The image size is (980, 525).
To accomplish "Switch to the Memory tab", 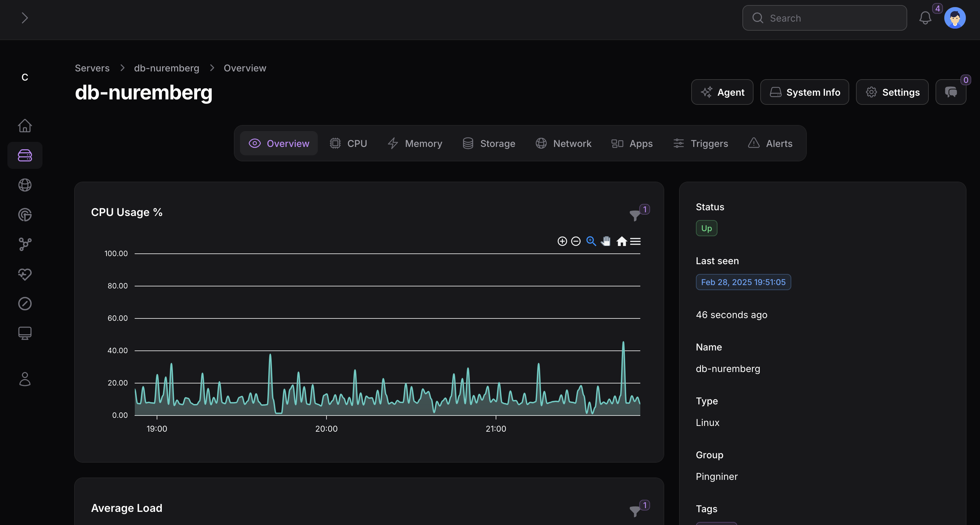I will [x=415, y=144].
